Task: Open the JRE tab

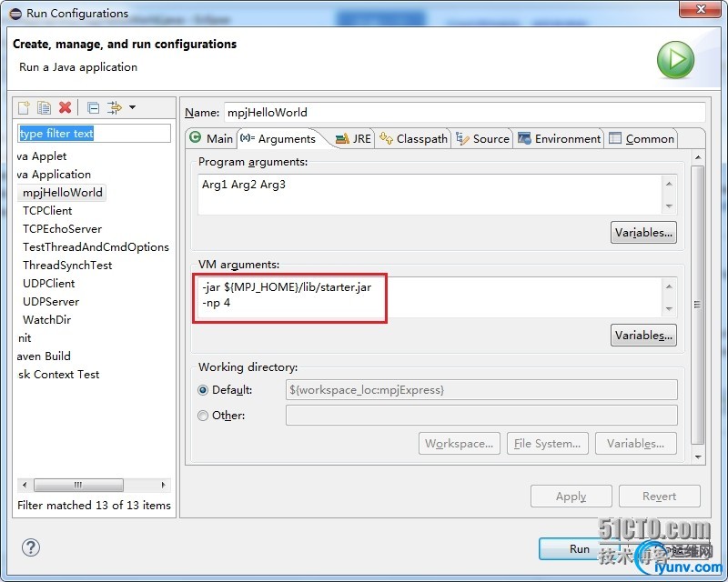Action: point(353,139)
